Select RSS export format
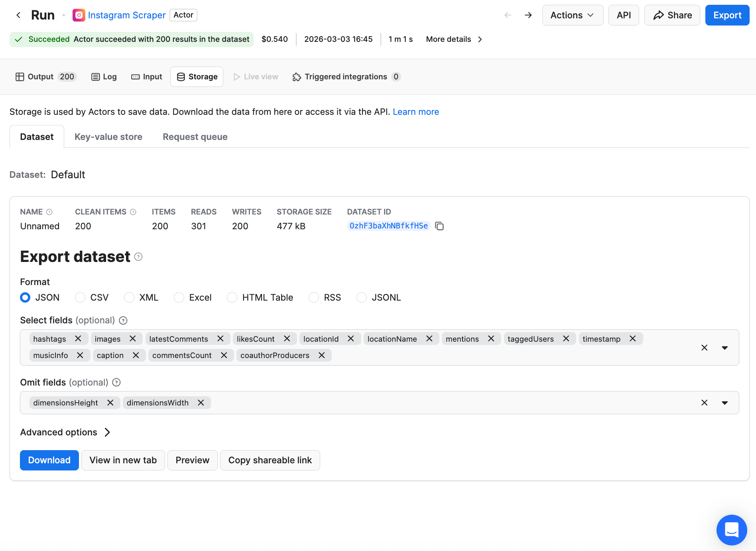 [x=314, y=297]
